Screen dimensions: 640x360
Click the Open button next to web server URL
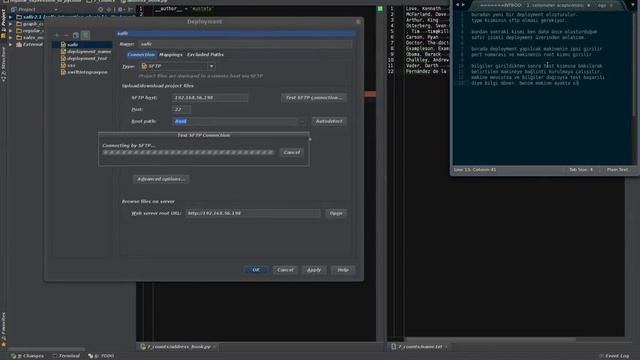pyautogui.click(x=336, y=213)
